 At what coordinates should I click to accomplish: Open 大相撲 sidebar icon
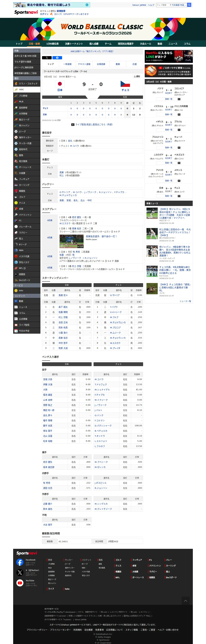click(16, 173)
